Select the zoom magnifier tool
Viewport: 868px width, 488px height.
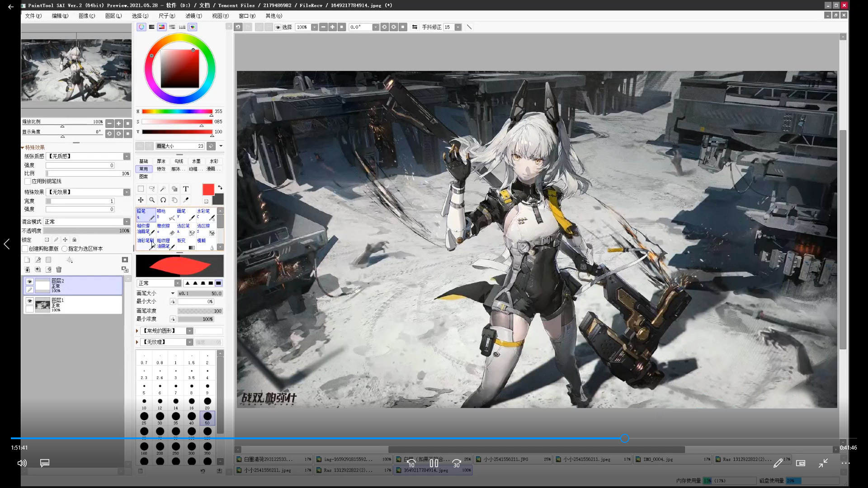(x=152, y=200)
